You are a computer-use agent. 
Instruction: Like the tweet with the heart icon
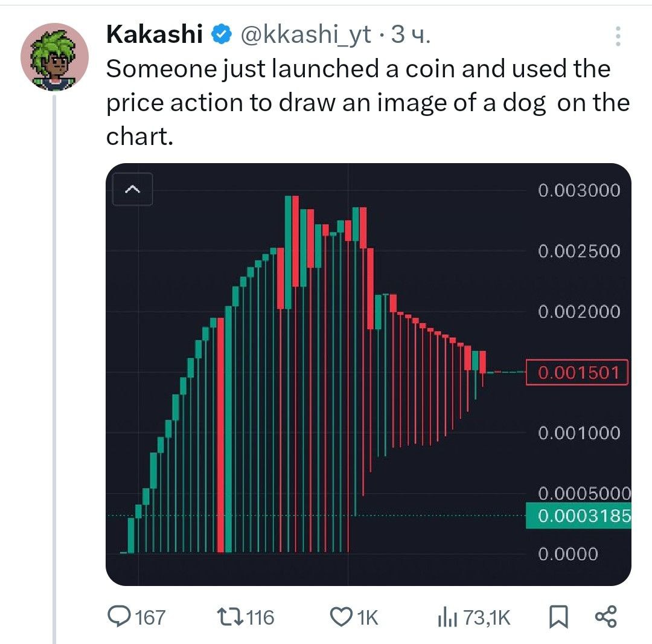341,617
